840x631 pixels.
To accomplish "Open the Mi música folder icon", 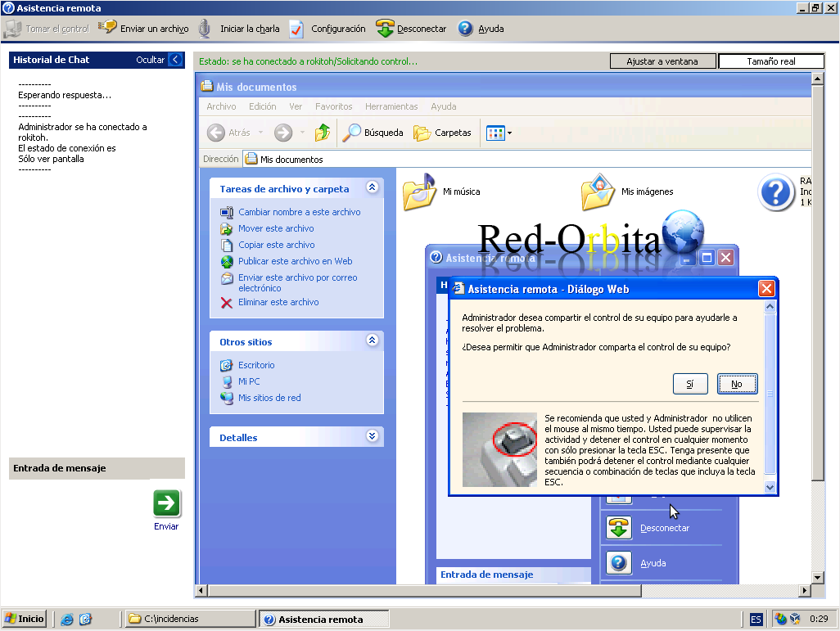I will tap(419, 192).
